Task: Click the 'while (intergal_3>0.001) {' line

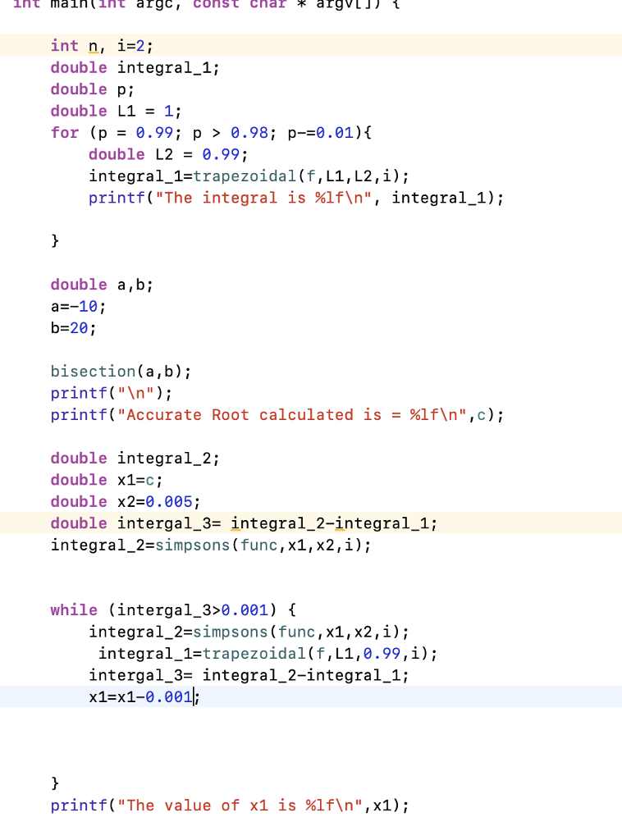Action: tap(173, 610)
